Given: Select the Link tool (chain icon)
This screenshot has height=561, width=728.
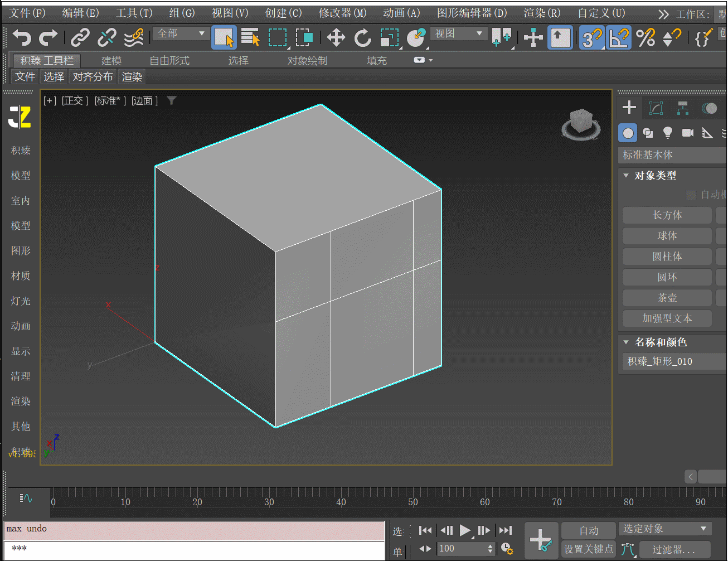Looking at the screenshot, I should (80, 38).
